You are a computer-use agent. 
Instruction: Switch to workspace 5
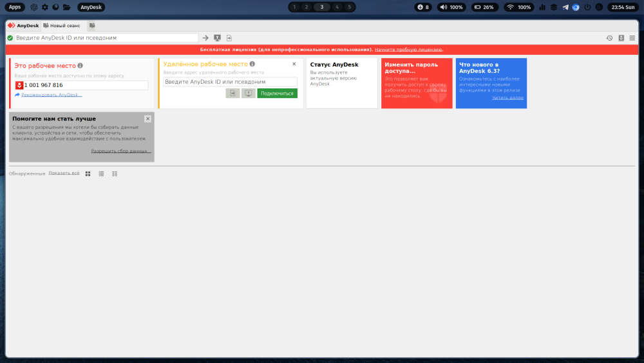350,7
